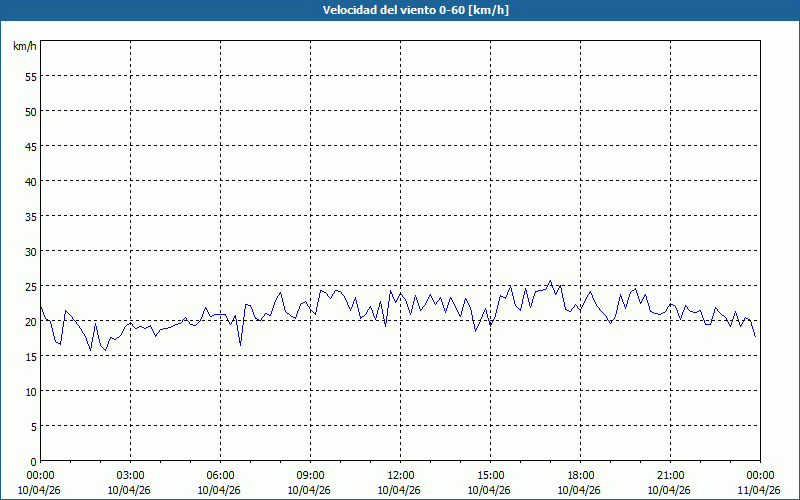Screen dimensions: 800x500
Task: Click the 20 y-axis tick label
Action: [x=30, y=321]
